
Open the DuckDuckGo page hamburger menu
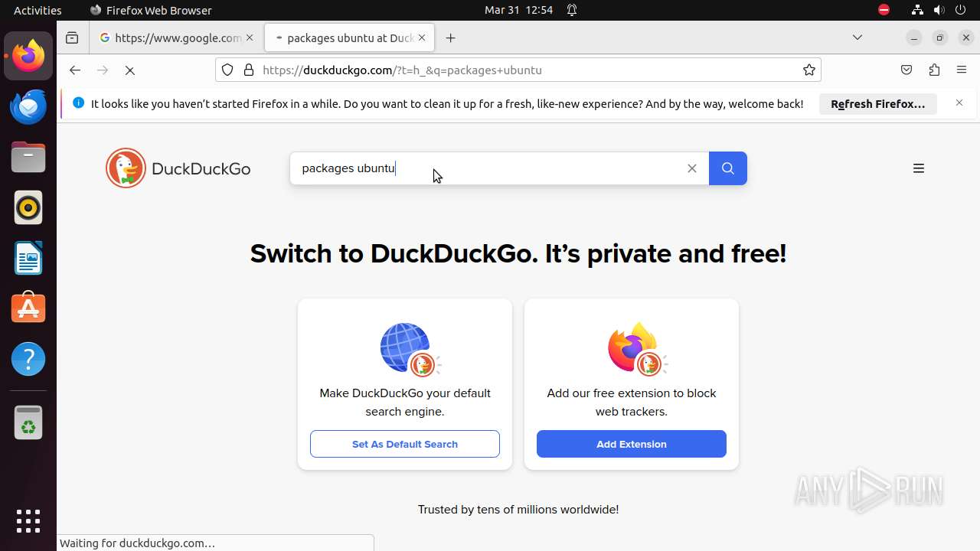point(919,168)
